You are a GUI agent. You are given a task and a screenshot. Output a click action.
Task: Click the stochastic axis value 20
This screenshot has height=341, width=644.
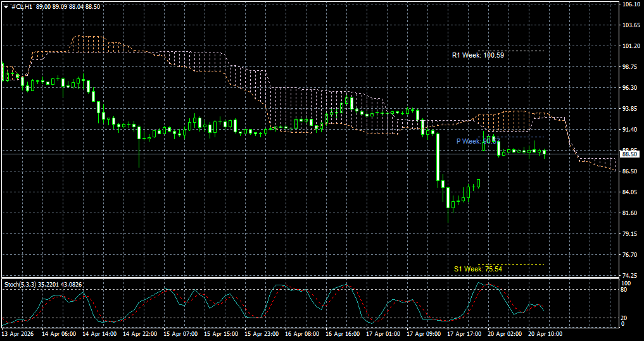click(x=625, y=318)
